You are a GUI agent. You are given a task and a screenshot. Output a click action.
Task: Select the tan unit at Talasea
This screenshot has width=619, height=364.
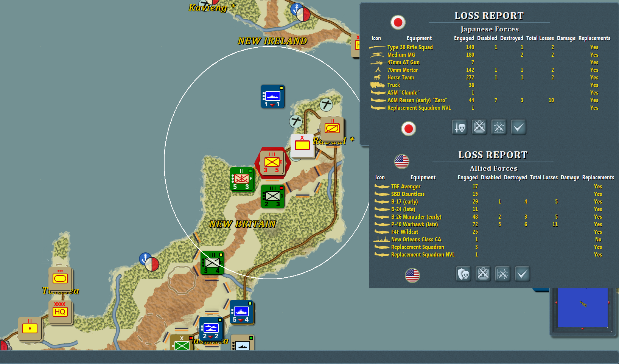(60, 279)
